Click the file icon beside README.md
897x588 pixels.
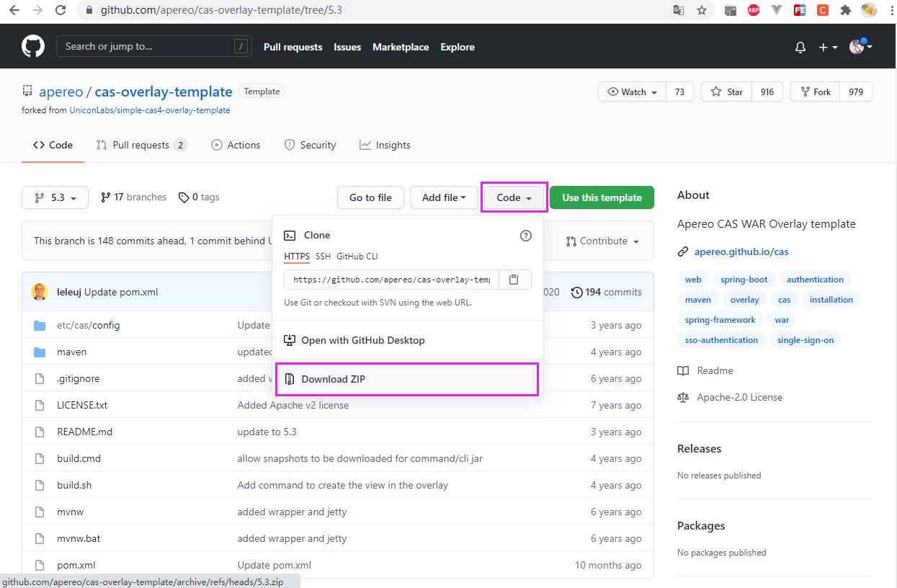point(40,432)
